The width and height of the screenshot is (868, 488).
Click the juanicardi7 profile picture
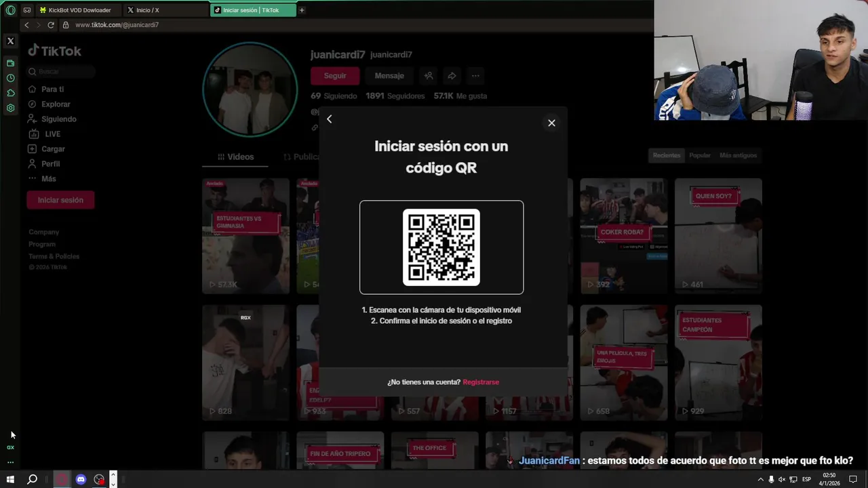250,89
